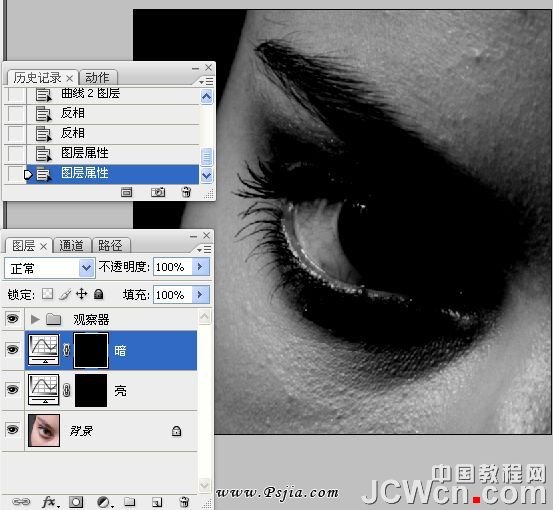The height and width of the screenshot is (510, 553).
Task: Open 填充 fill slider arrow
Action: (x=201, y=294)
